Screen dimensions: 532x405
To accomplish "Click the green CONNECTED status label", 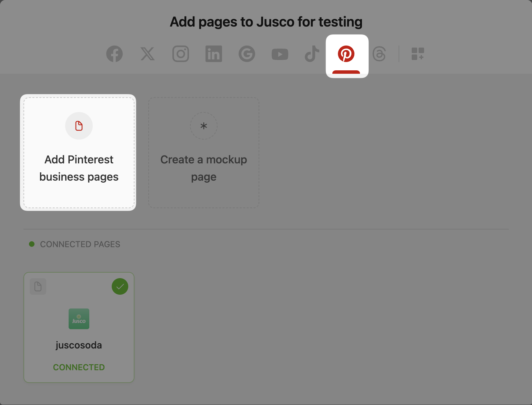I will (x=79, y=367).
